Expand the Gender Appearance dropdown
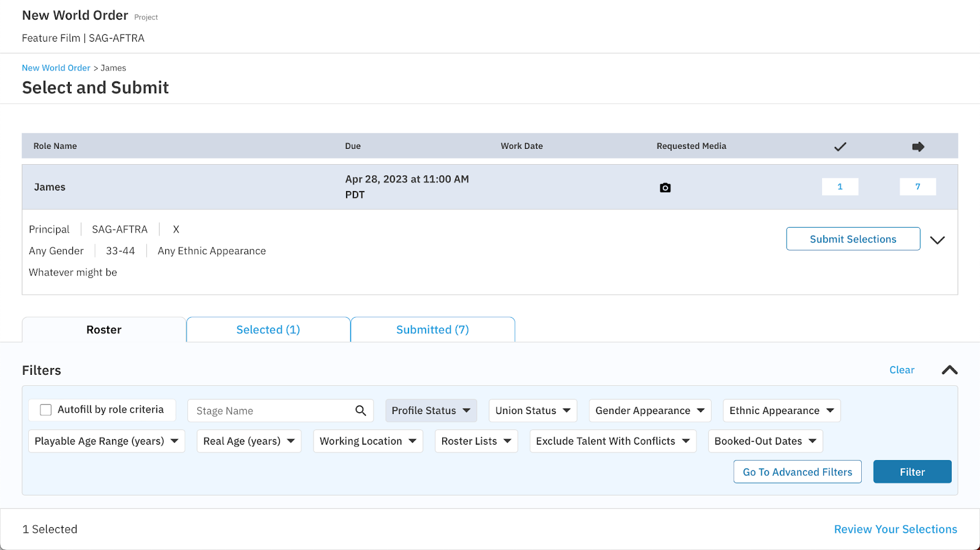The width and height of the screenshot is (980, 550). pyautogui.click(x=649, y=410)
